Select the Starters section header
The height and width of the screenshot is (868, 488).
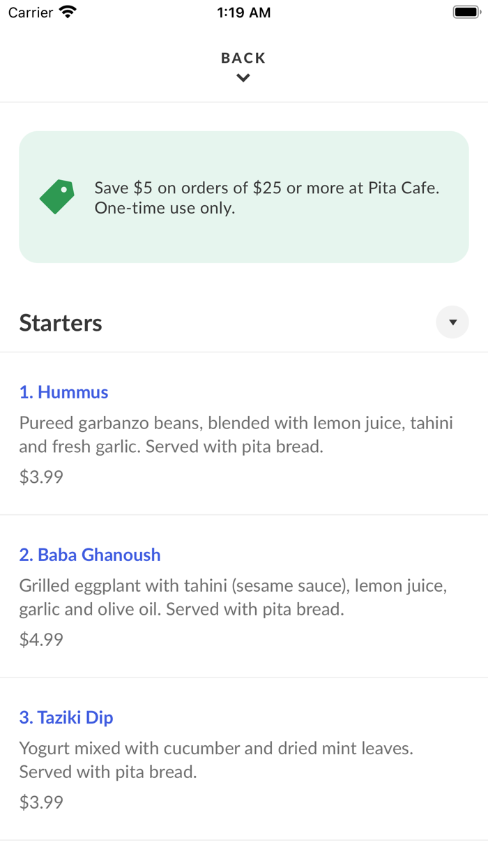[61, 322]
